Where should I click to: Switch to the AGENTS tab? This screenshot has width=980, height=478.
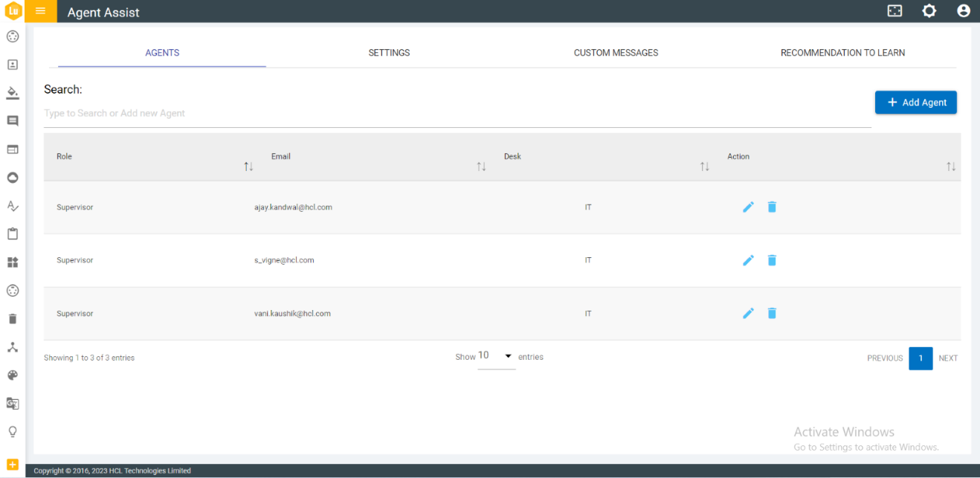(162, 53)
